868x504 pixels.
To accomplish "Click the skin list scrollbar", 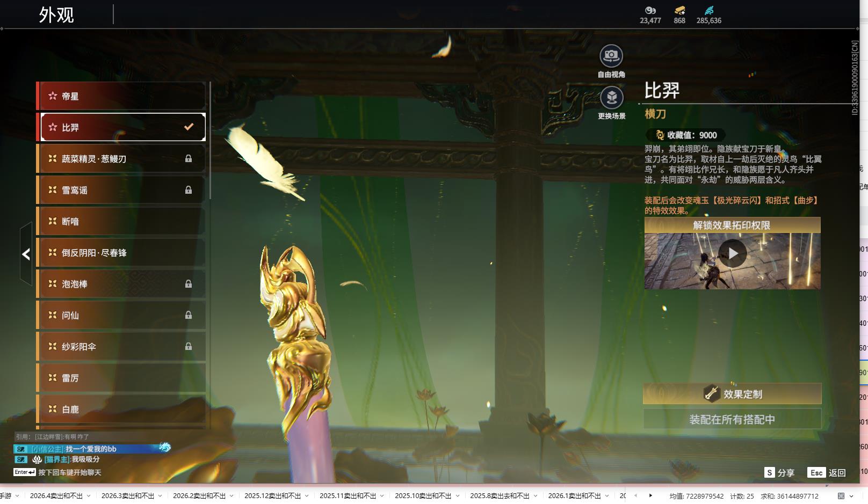I will 209,141.
